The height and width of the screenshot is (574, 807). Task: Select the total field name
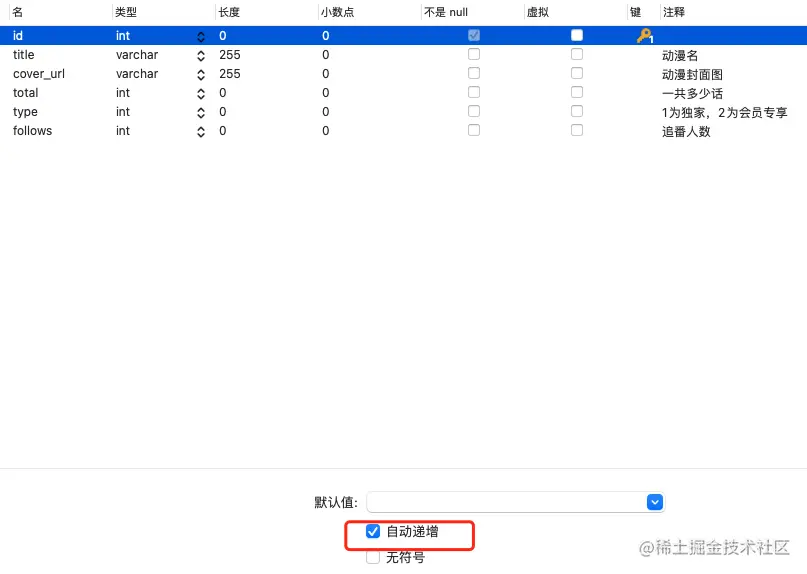(26, 93)
